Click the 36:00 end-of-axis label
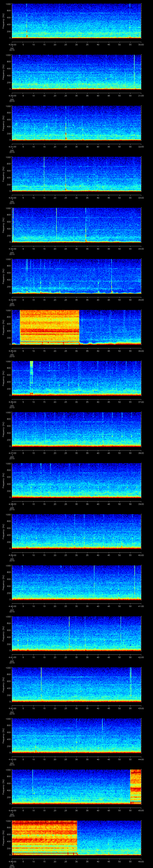The width and height of the screenshot is (153, 868). (x=141, y=351)
